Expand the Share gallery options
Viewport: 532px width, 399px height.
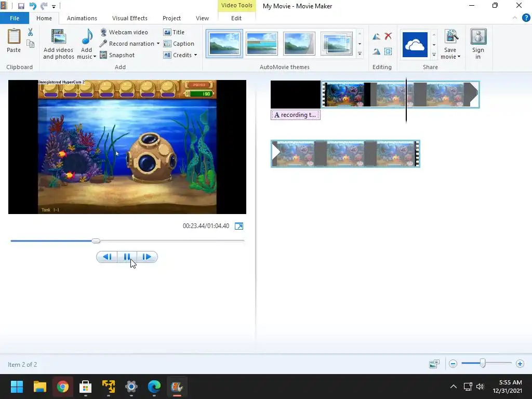click(434, 55)
